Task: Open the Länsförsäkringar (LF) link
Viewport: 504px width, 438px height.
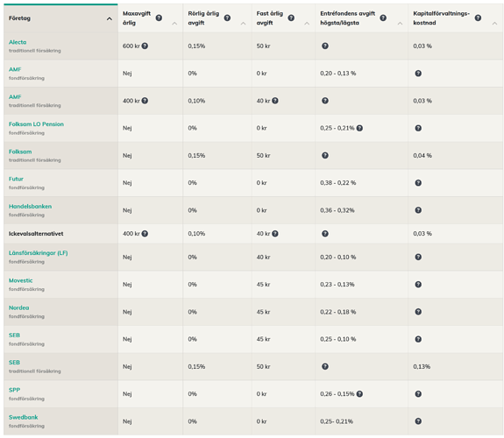Action: click(x=39, y=253)
